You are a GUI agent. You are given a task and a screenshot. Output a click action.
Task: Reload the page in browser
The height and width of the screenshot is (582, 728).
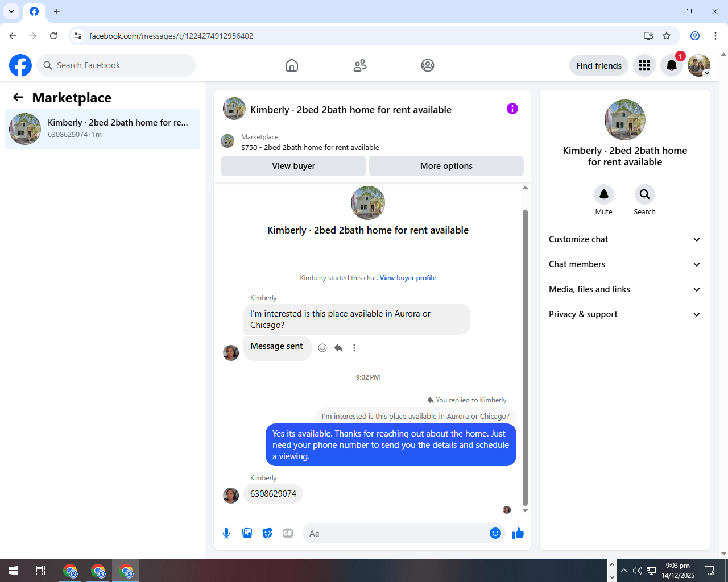(53, 36)
